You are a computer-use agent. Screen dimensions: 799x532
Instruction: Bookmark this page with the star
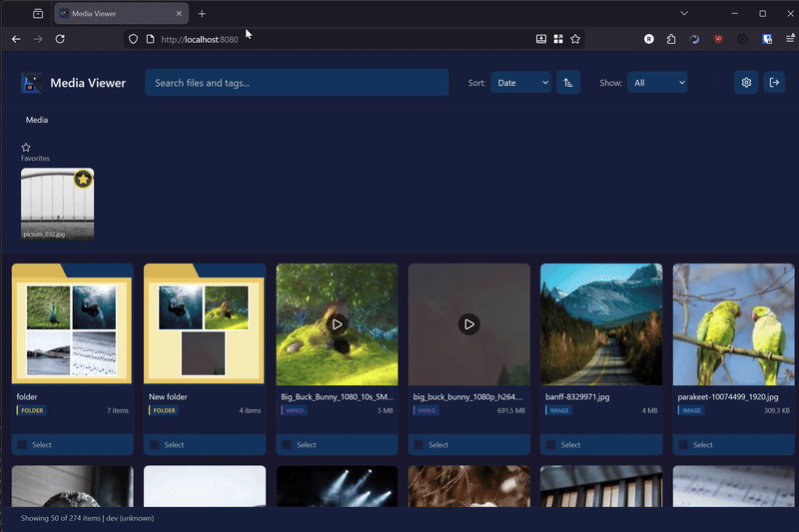coord(575,39)
